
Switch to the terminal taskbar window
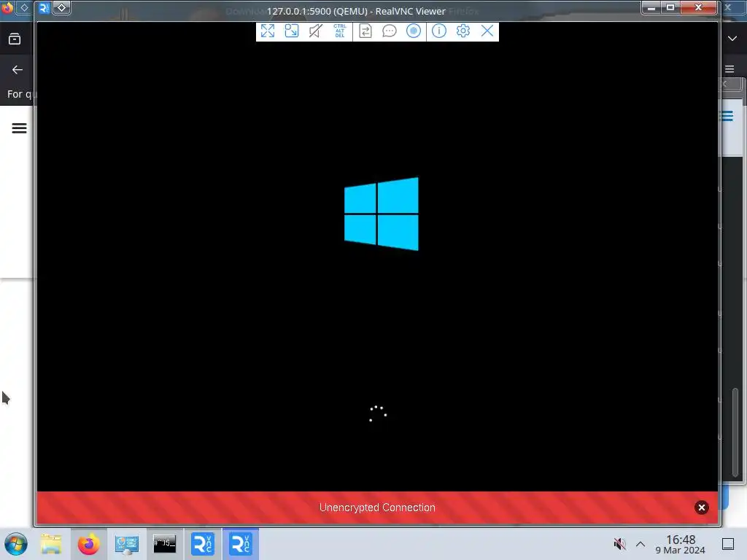click(164, 544)
